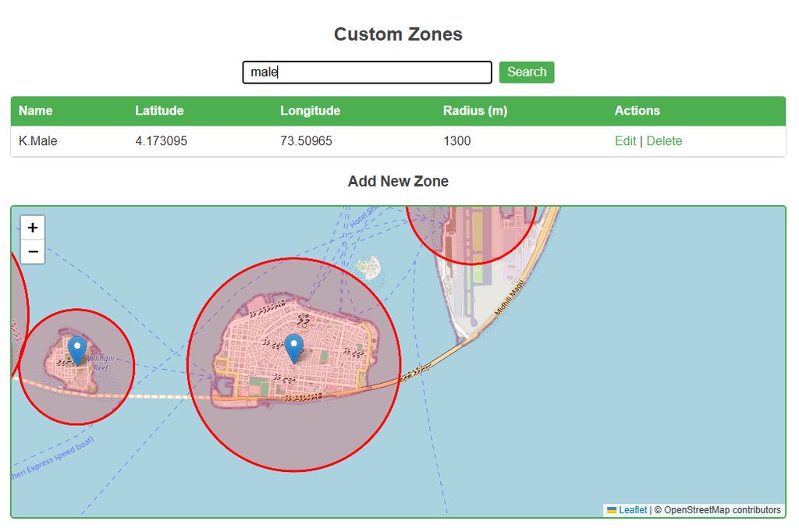Click the Villingili Reef map label
This screenshot has height=532, width=799.
click(101, 364)
